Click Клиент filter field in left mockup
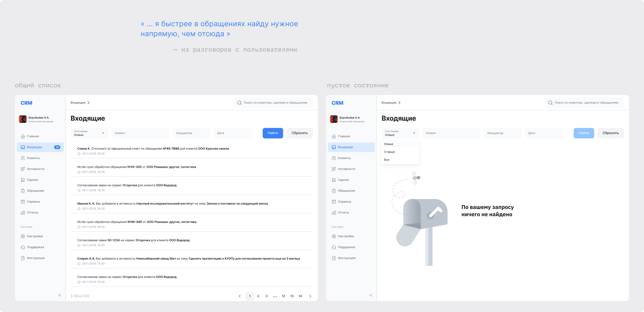Image resolution: width=644 pixels, height=312 pixels. click(x=140, y=133)
